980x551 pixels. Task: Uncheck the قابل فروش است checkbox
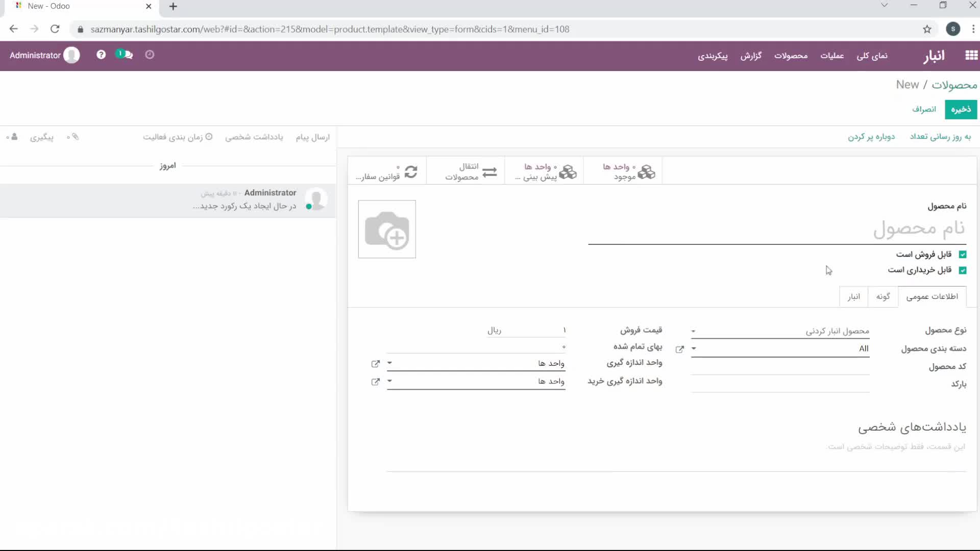(x=963, y=255)
